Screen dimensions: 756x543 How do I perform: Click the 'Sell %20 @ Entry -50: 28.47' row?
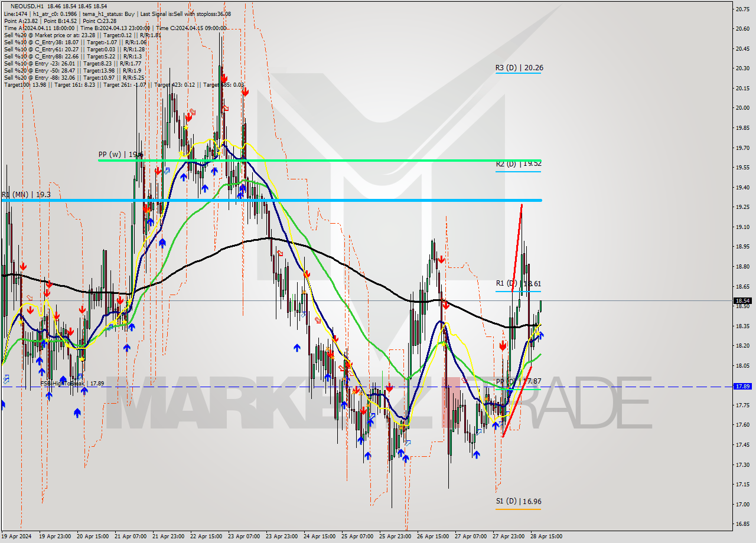tap(73, 70)
